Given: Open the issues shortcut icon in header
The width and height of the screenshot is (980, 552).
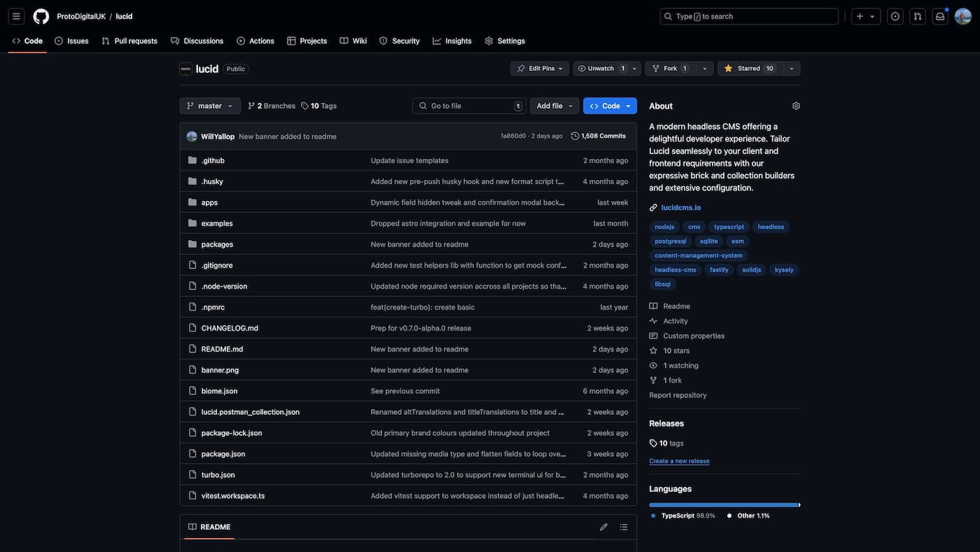Looking at the screenshot, I should click(x=895, y=16).
